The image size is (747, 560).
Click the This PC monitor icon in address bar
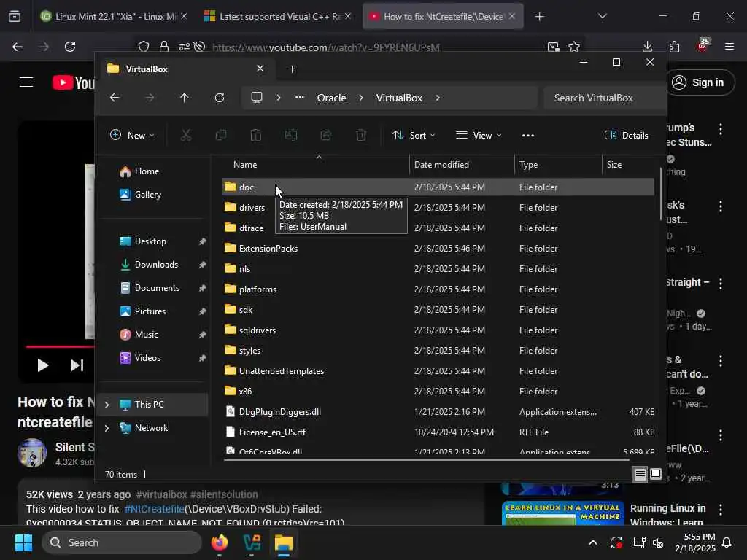point(257,98)
